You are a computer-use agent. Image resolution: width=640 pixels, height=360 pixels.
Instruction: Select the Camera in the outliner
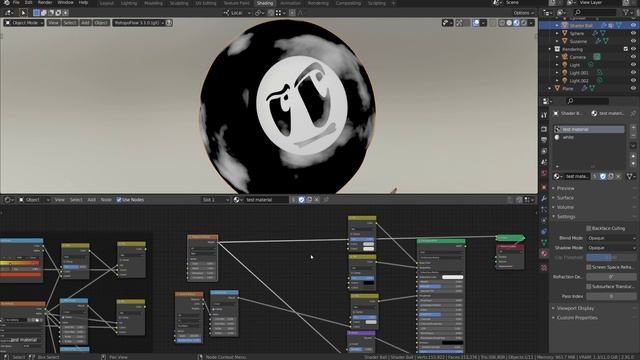point(578,57)
